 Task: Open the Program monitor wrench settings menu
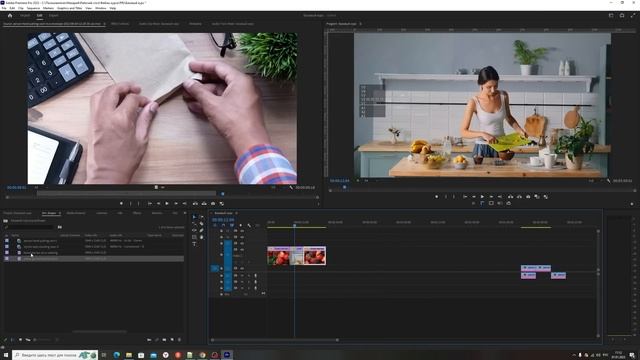pyautogui.click(x=608, y=180)
